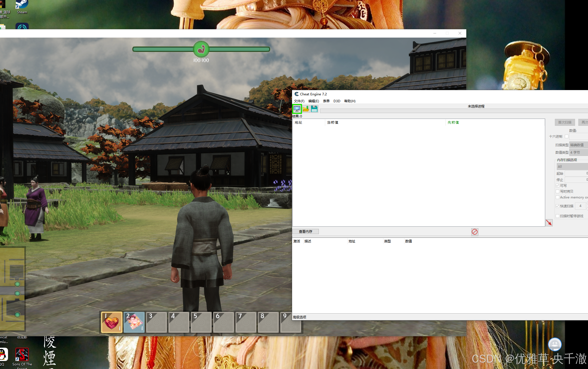Open the 扫描类型 dropdown showing 精确数值
The width and height of the screenshot is (588, 369).
coord(578,145)
